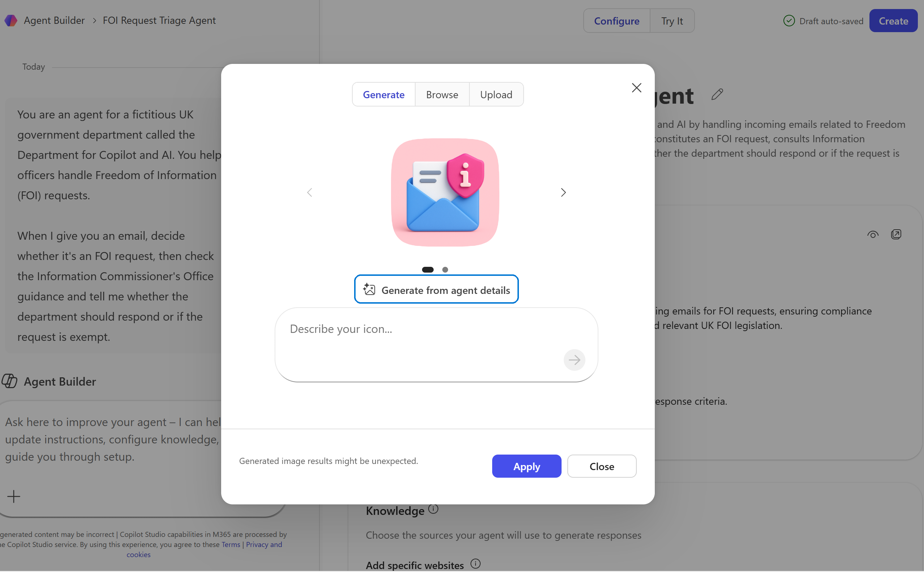Image resolution: width=924 pixels, height=573 pixels.
Task: Show the previous generated icon
Action: click(x=310, y=192)
